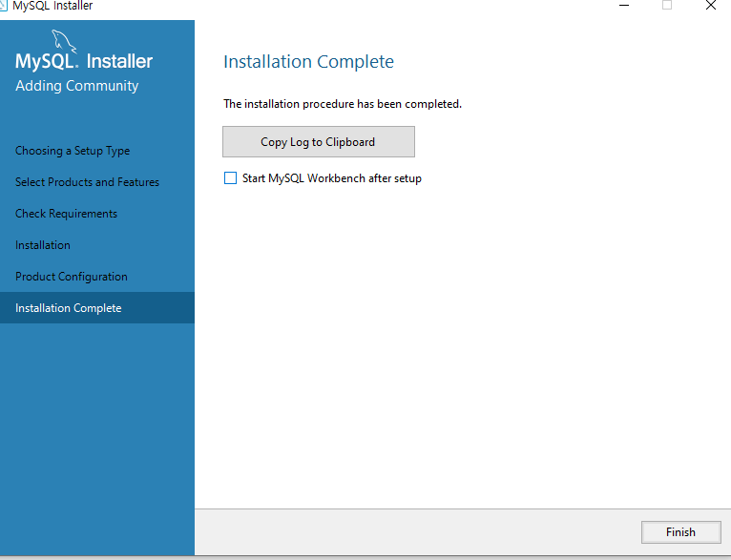Click the Installation Complete heading
This screenshot has height=560, width=731.
(308, 61)
